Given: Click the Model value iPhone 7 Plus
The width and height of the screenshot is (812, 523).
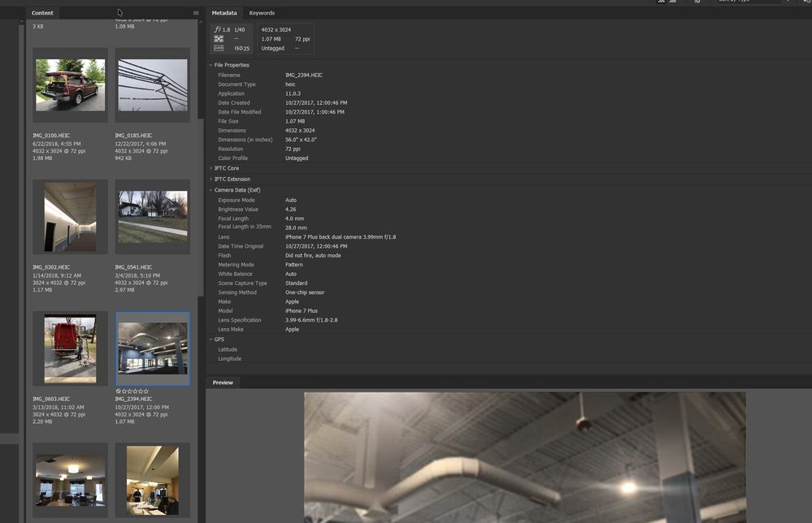Looking at the screenshot, I should [302, 311].
